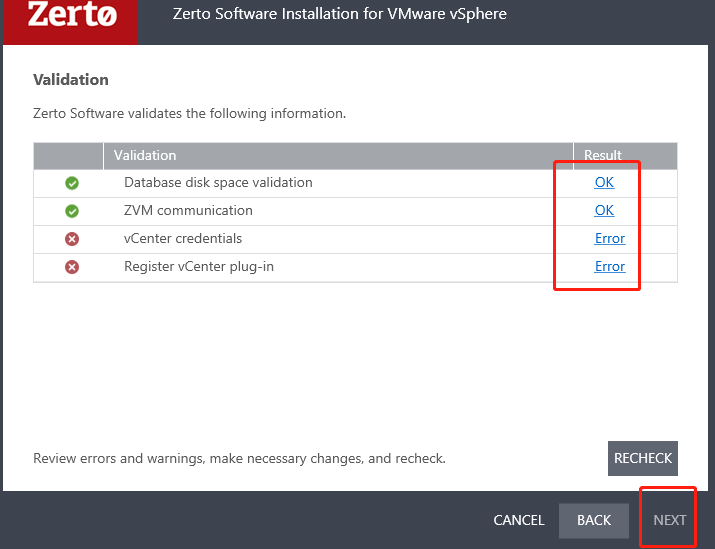The width and height of the screenshot is (715, 549).
Task: Click the green check icon for Database disk space validation
Action: [72, 183]
